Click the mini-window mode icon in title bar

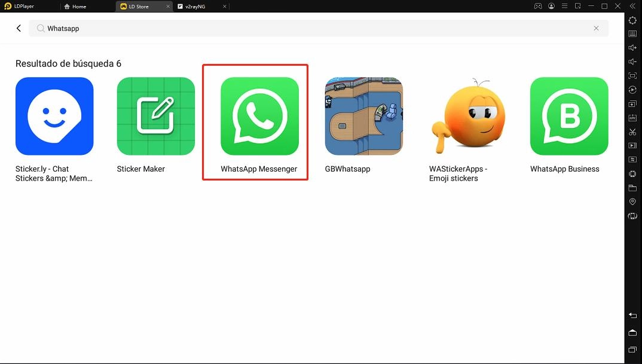(x=577, y=6)
